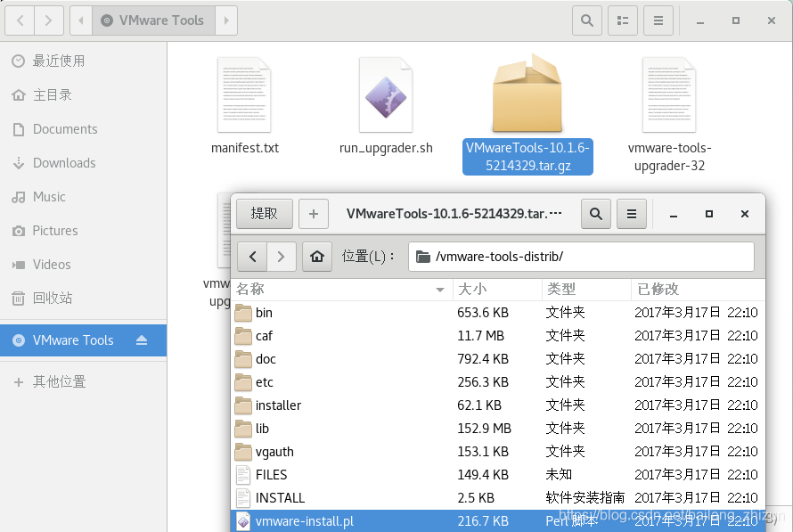Viewport: 793px width, 532px height.
Task: Sort by Size (大小) column
Action: (497, 290)
